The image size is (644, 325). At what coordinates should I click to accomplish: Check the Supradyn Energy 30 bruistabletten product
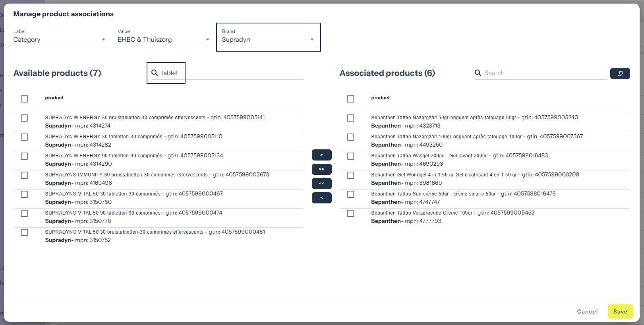[25, 118]
